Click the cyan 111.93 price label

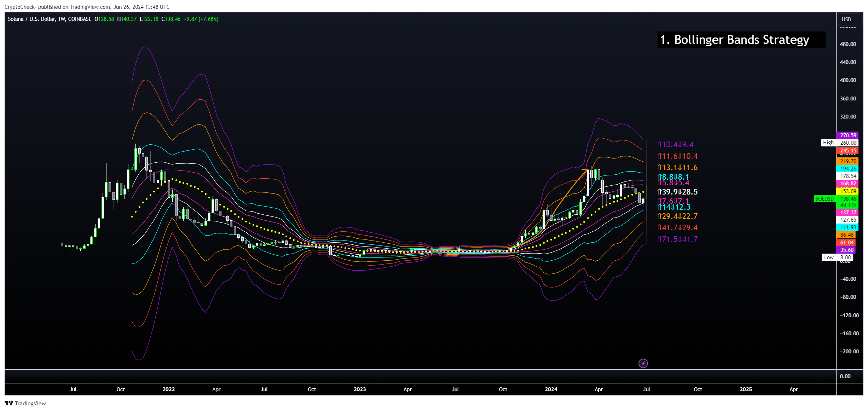click(x=848, y=227)
